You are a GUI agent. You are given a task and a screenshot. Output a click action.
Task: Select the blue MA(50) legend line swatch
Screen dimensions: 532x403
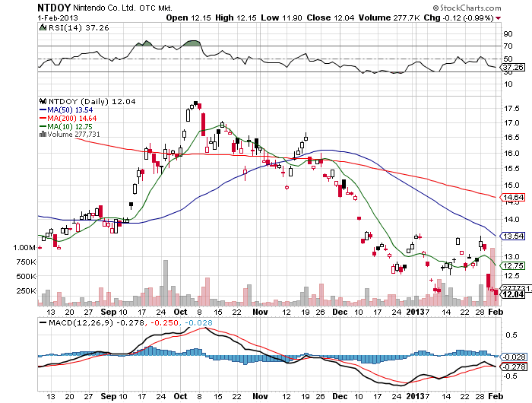(x=43, y=109)
